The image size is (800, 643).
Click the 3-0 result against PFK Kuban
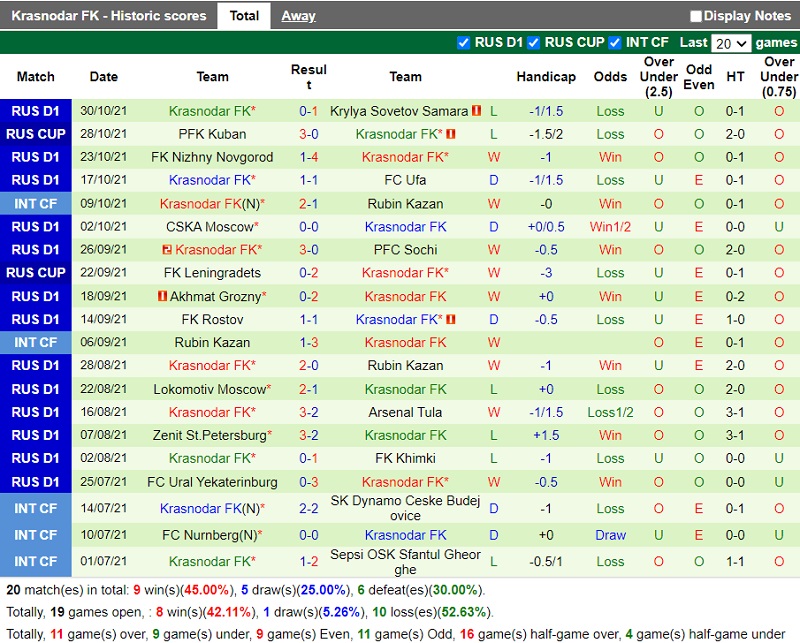coord(309,134)
